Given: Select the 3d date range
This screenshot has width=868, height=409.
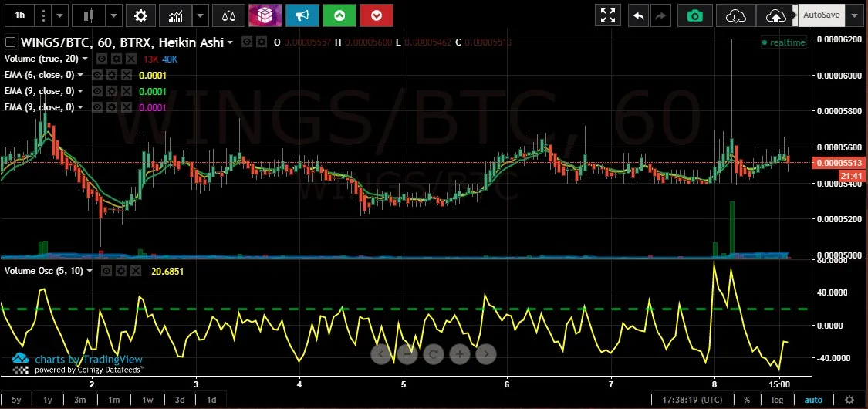Looking at the screenshot, I should 179,400.
